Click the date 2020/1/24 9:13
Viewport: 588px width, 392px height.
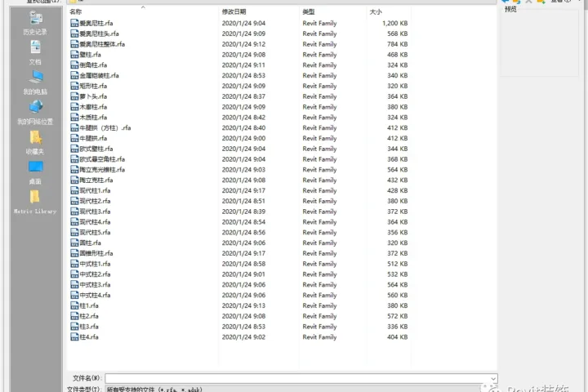243,305
